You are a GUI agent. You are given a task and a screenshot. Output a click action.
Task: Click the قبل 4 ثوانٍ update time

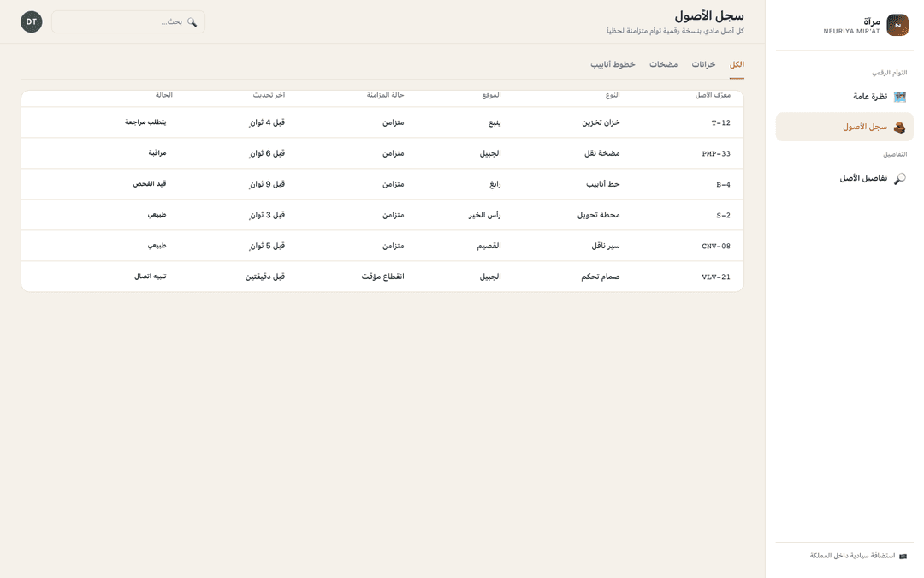pyautogui.click(x=267, y=122)
